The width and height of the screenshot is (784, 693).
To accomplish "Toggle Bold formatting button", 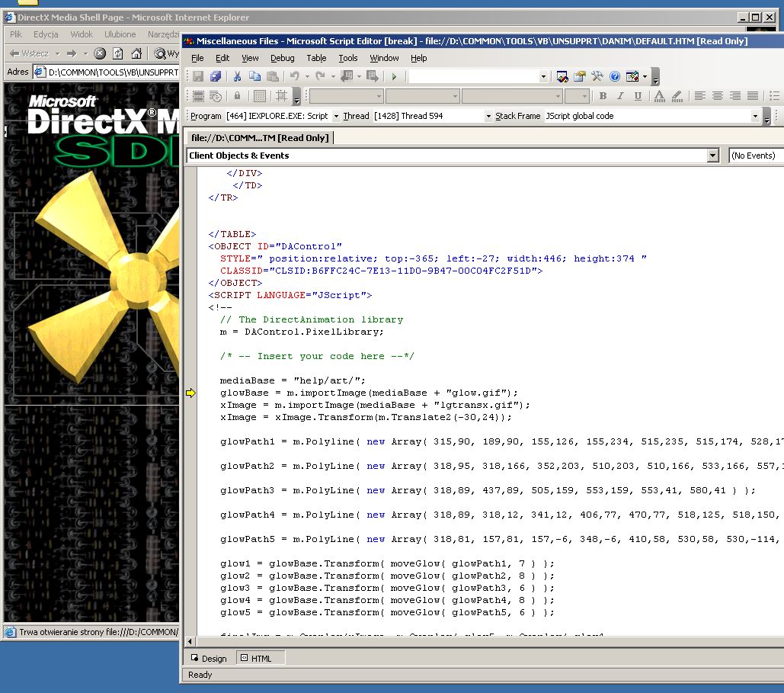I will 603,96.
